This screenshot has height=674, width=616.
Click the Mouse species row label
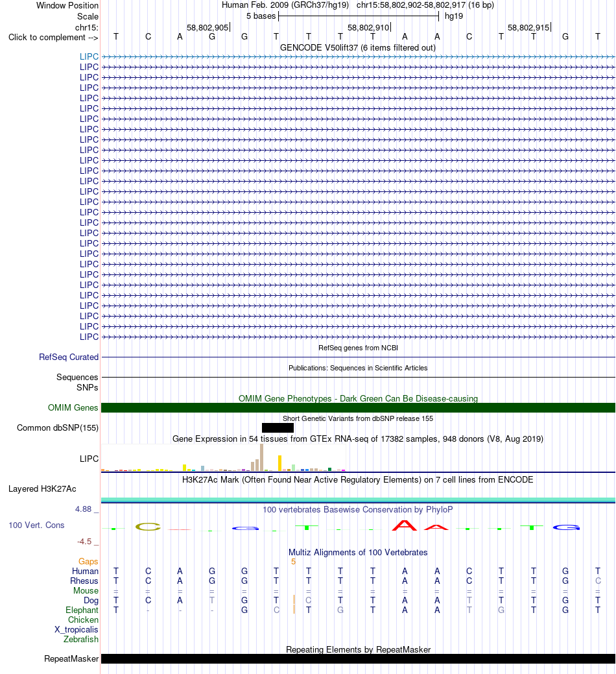click(x=86, y=590)
